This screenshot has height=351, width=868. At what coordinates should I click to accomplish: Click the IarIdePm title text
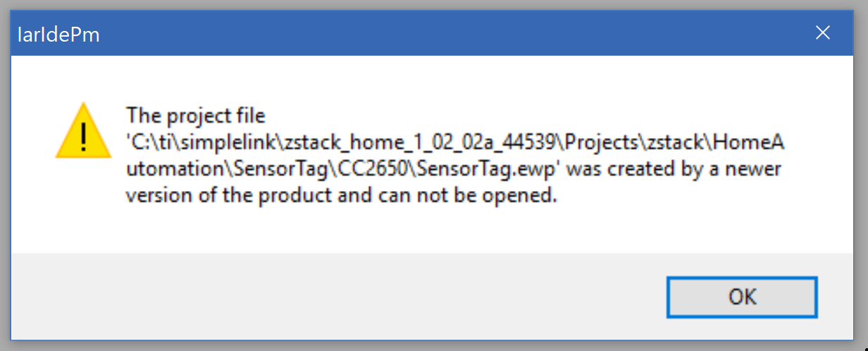[58, 34]
